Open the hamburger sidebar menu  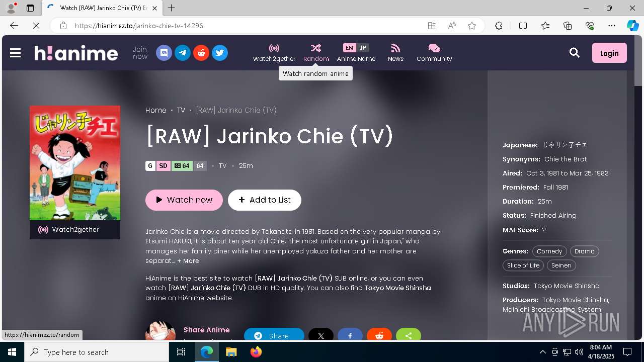pos(15,53)
